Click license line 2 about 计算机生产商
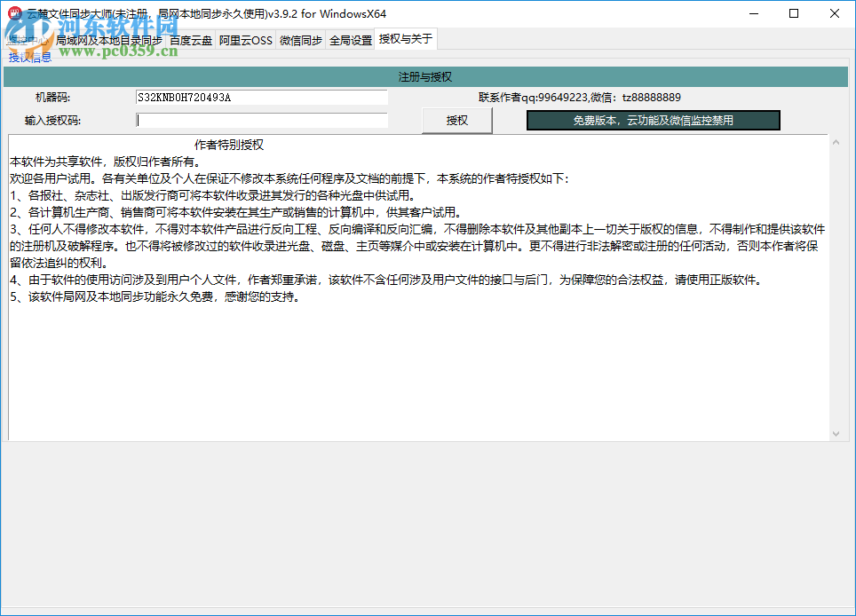This screenshot has height=616, width=856. (236, 213)
